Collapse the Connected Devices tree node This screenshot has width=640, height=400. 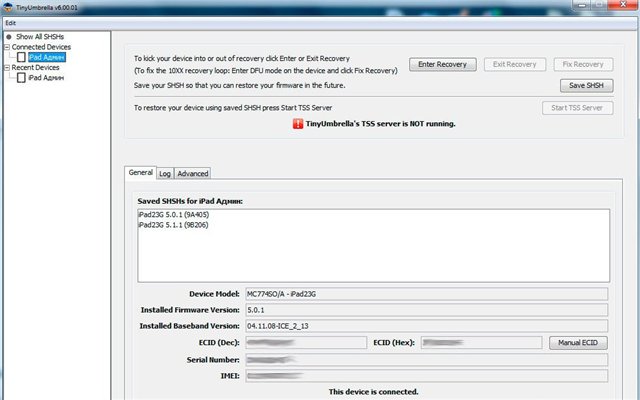7,47
